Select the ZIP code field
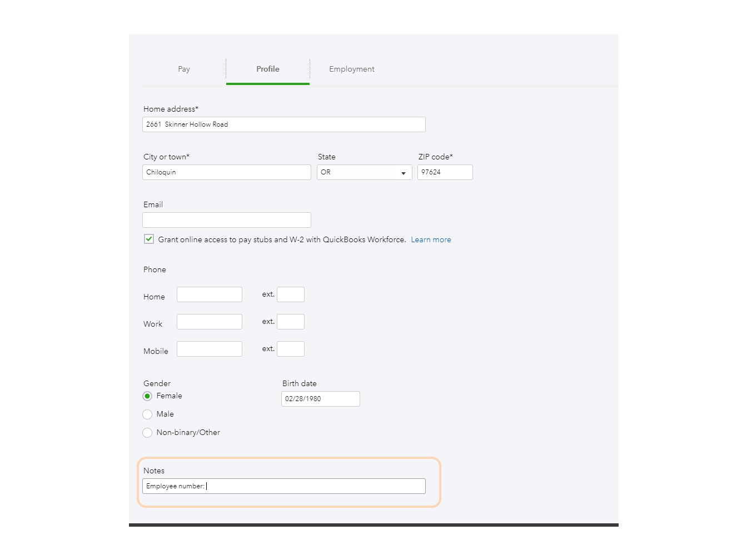The image size is (747, 560). (445, 172)
